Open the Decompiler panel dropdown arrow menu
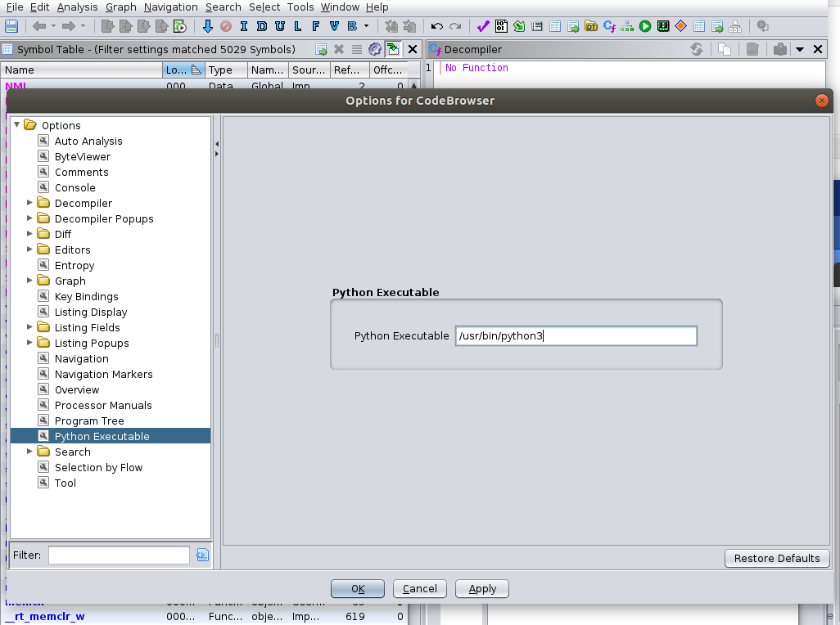This screenshot has height=625, width=840. [x=800, y=49]
